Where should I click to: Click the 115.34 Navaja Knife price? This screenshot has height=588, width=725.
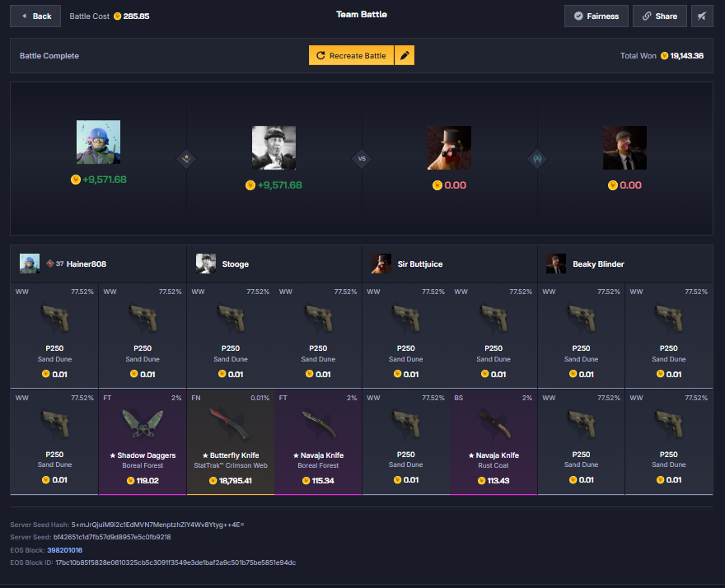point(323,481)
